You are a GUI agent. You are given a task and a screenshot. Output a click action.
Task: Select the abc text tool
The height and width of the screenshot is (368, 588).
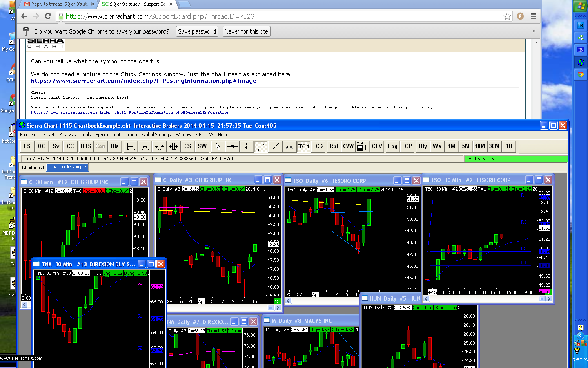290,146
